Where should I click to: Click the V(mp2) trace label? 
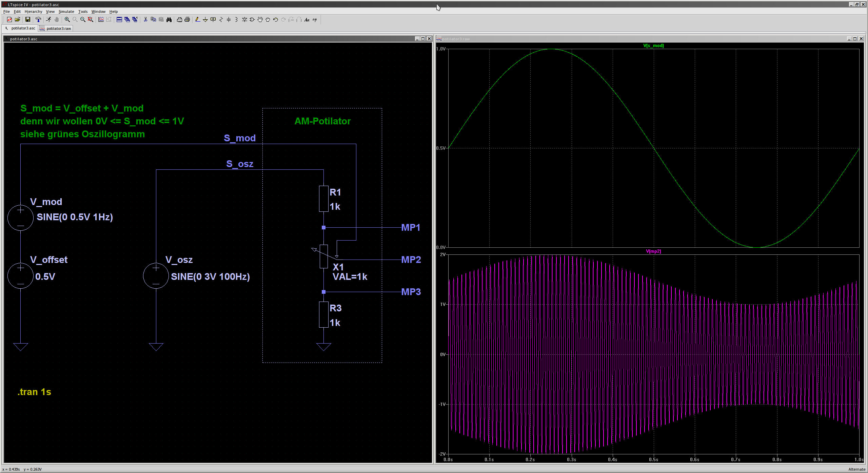(653, 251)
